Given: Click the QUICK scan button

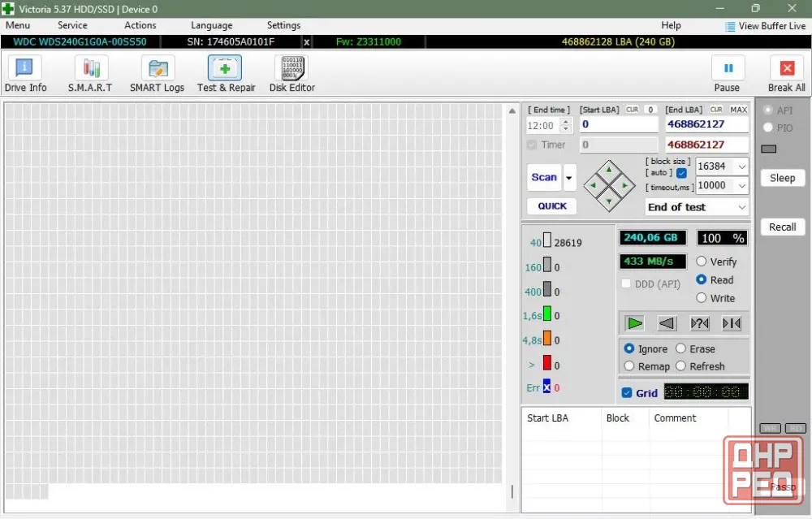Looking at the screenshot, I should (552, 206).
